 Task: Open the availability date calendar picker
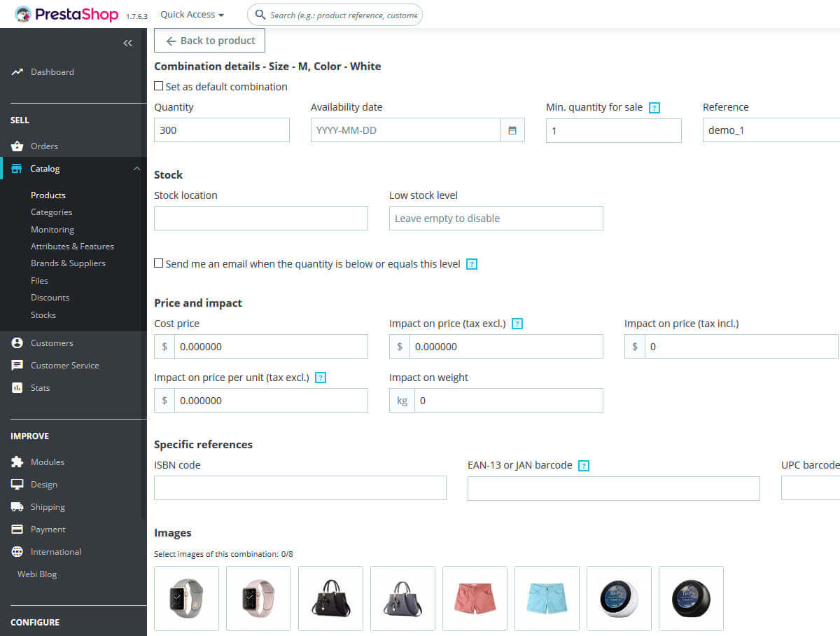coord(512,130)
